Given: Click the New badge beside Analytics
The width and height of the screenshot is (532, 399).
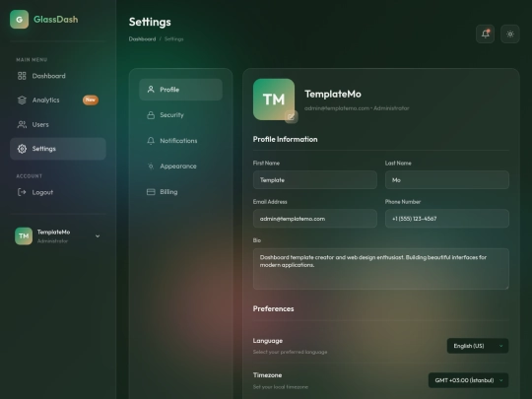Looking at the screenshot, I should (91, 100).
